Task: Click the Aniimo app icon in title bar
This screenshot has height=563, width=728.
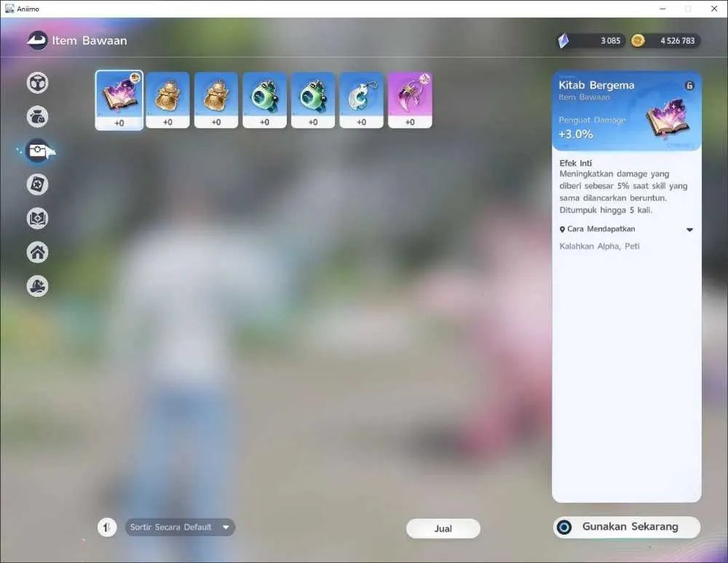Action: (x=9, y=9)
